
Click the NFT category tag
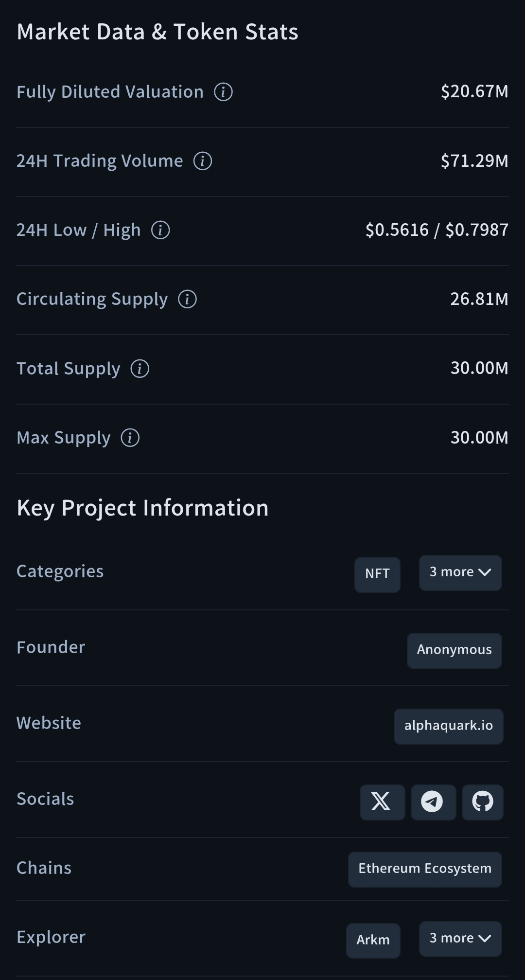pos(377,574)
